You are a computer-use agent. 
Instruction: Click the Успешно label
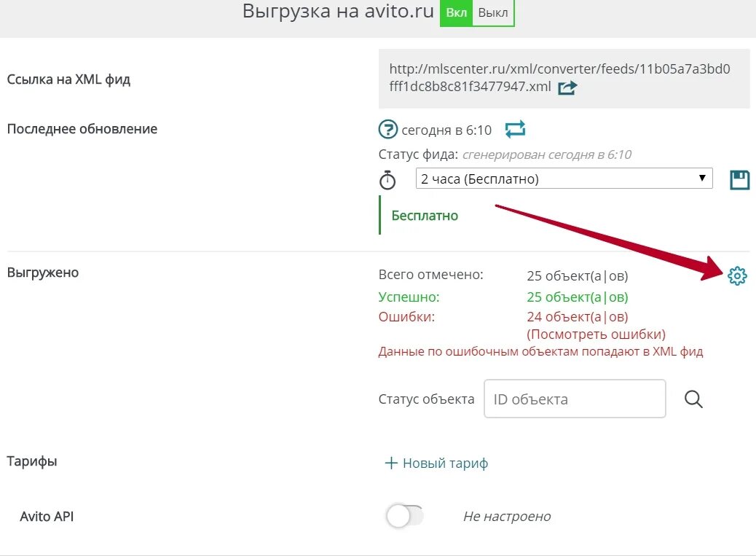coord(409,297)
